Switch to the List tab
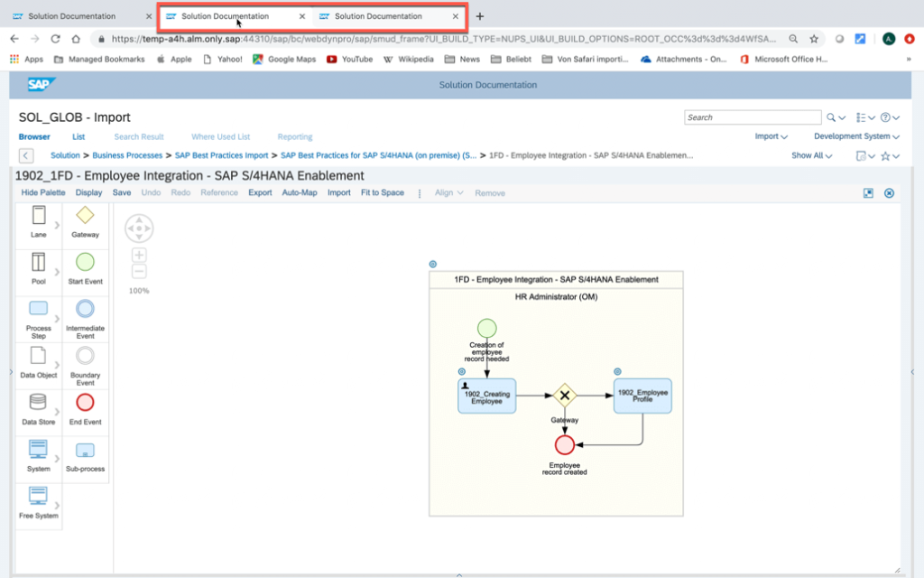Image resolution: width=924 pixels, height=578 pixels. pyautogui.click(x=79, y=137)
